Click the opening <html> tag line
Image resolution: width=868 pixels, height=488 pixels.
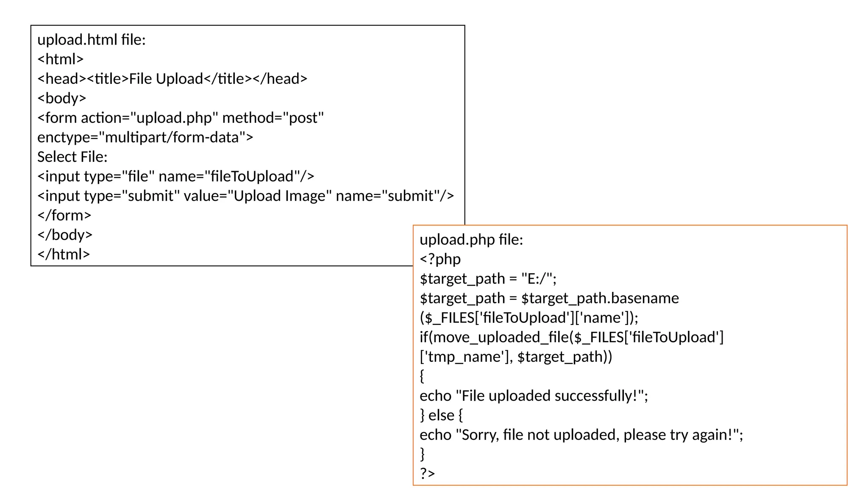pos(60,59)
